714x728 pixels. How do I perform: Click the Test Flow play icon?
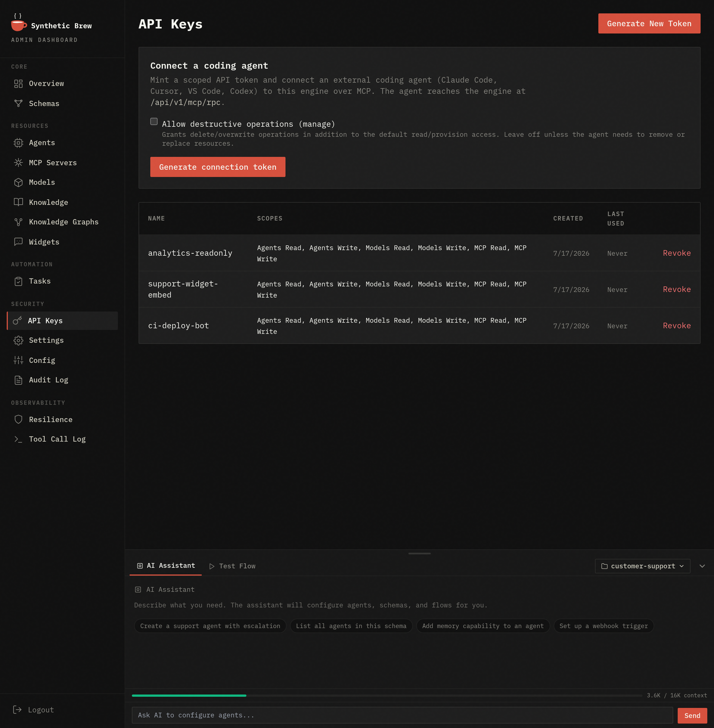tap(212, 566)
